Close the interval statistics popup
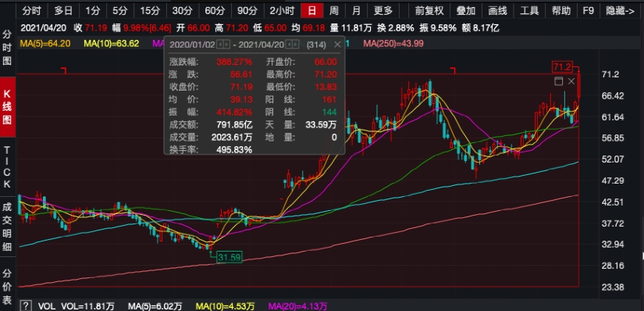 [x=337, y=45]
